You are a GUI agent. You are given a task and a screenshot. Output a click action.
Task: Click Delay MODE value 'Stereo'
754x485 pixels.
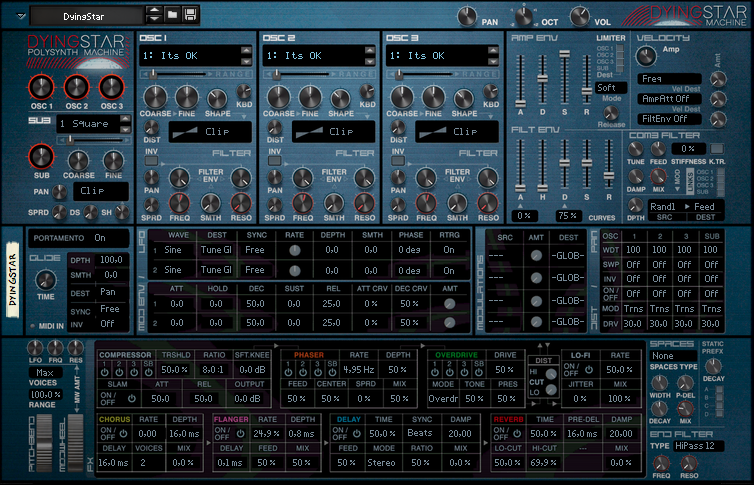pyautogui.click(x=381, y=463)
